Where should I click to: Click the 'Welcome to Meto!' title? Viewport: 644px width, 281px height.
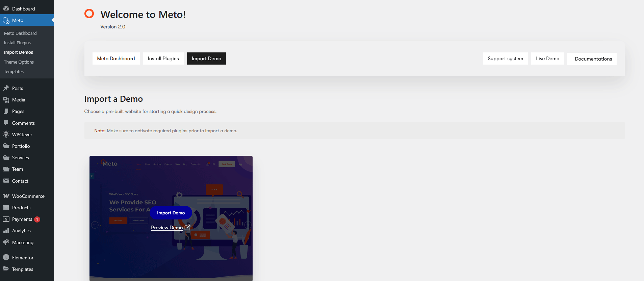[143, 14]
